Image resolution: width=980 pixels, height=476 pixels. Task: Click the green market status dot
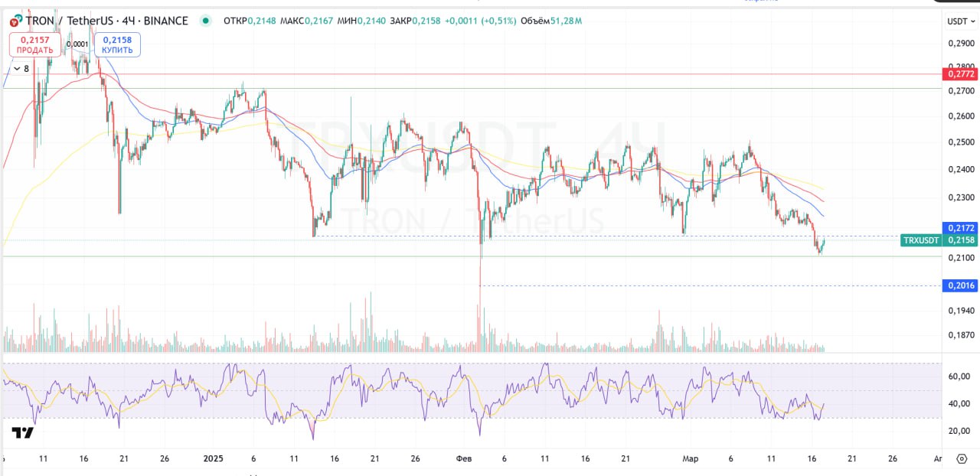205,21
